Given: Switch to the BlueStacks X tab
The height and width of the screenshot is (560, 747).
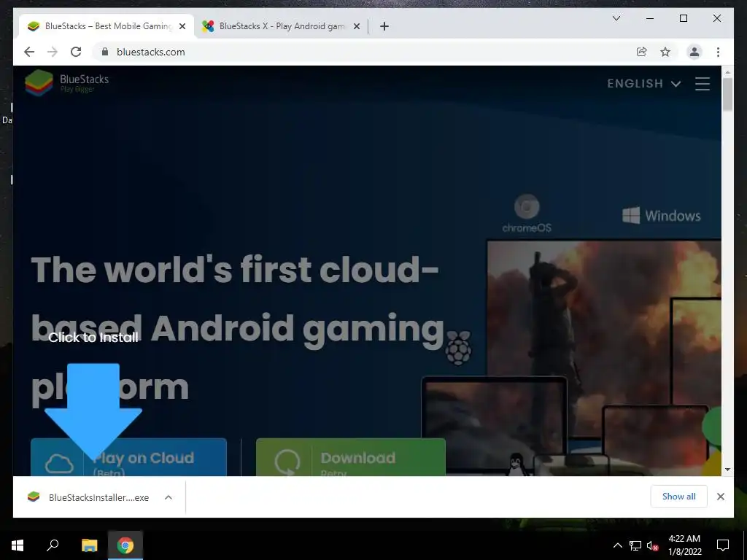Looking at the screenshot, I should pyautogui.click(x=281, y=26).
